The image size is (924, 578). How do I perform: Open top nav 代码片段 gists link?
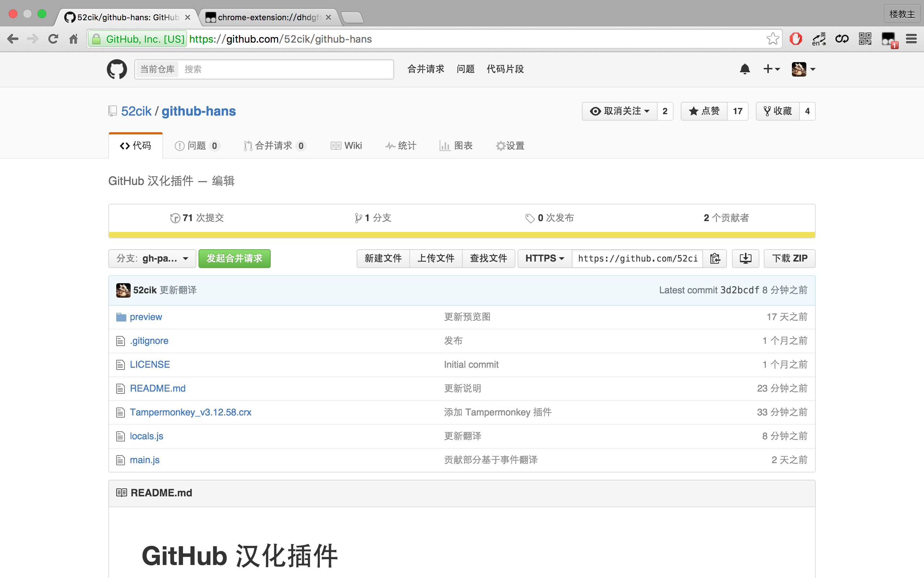[x=505, y=69]
